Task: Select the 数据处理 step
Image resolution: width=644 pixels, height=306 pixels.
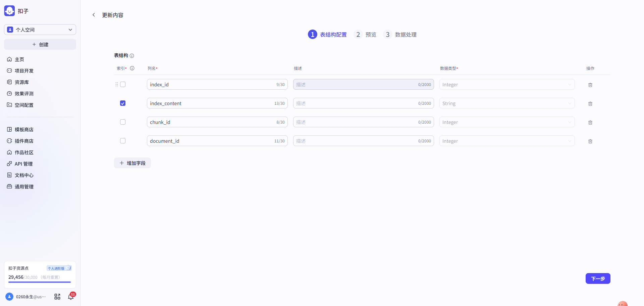Action: [400, 34]
